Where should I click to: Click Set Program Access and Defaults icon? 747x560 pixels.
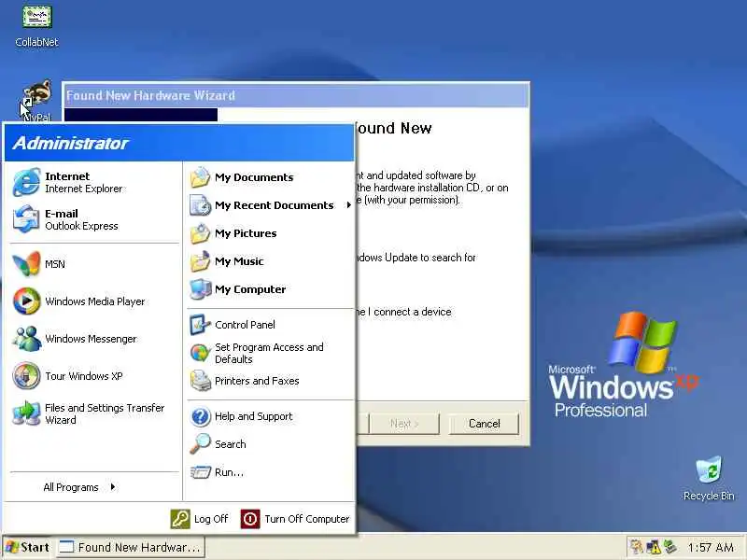(200, 353)
